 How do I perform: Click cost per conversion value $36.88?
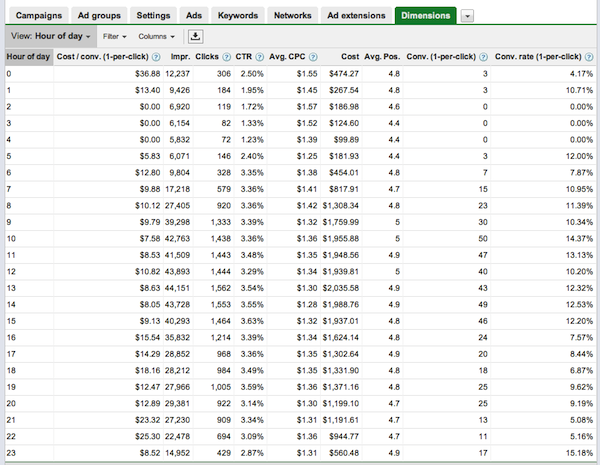click(x=147, y=73)
